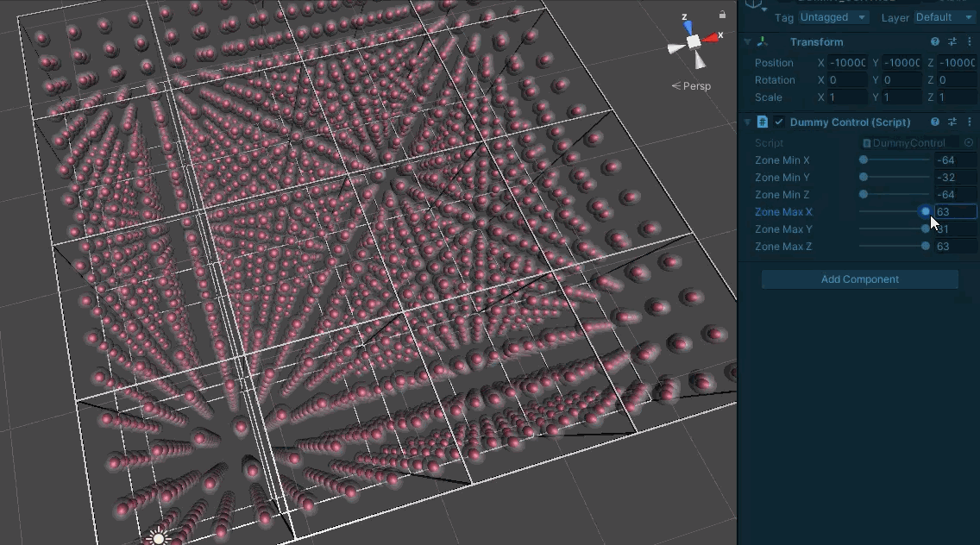Viewport: 980px width, 545px height.
Task: Click the Zone Max X slider handle
Action: tap(926, 212)
